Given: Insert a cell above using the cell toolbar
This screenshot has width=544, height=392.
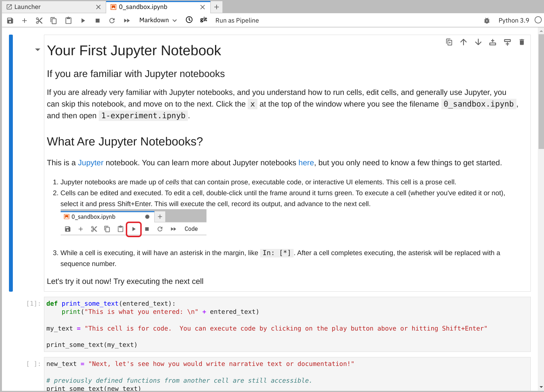Looking at the screenshot, I should point(493,42).
